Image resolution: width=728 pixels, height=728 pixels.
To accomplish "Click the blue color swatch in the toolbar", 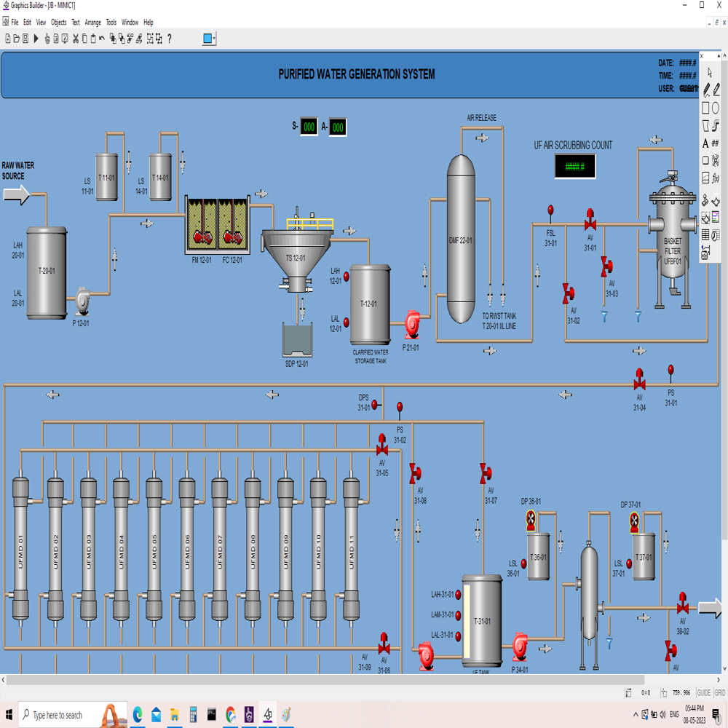I will (x=206, y=38).
